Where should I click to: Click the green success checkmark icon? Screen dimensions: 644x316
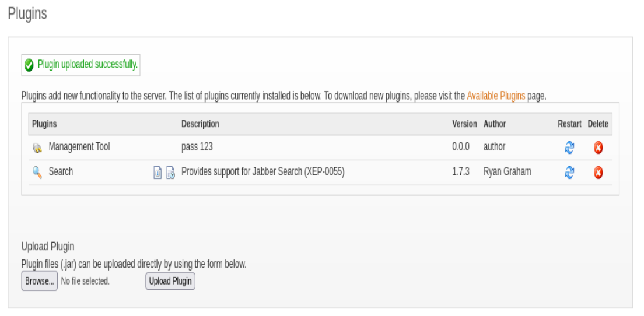point(29,65)
